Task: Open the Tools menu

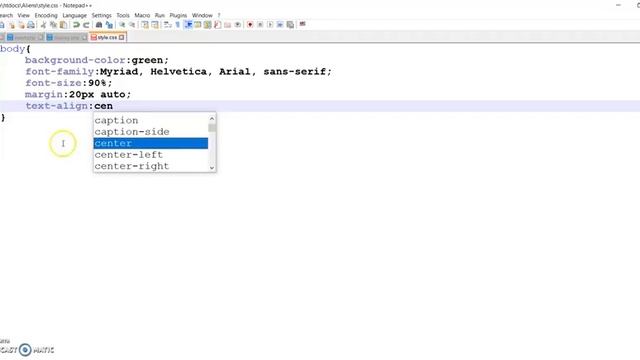Action: click(123, 15)
